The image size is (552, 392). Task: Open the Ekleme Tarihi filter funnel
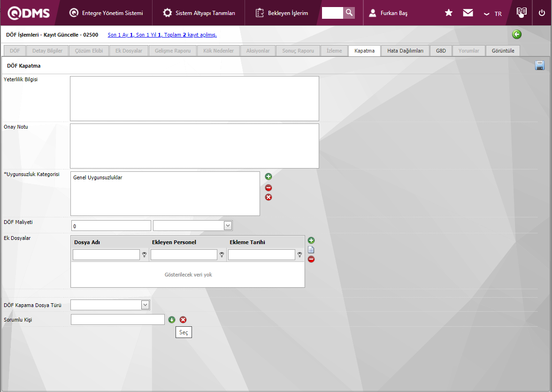tap(299, 254)
